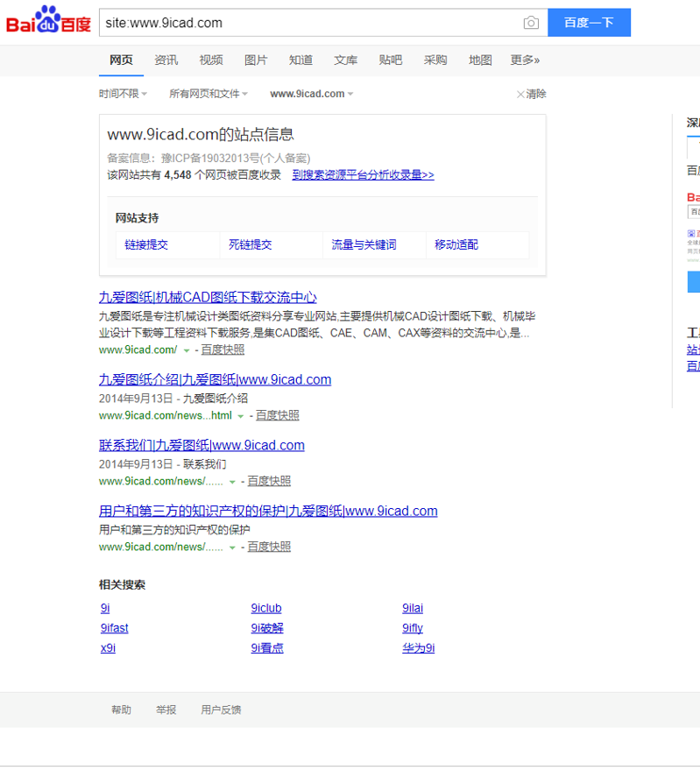Open result 联系我们|九爱图纸
This screenshot has height=770, width=700.
(x=202, y=445)
